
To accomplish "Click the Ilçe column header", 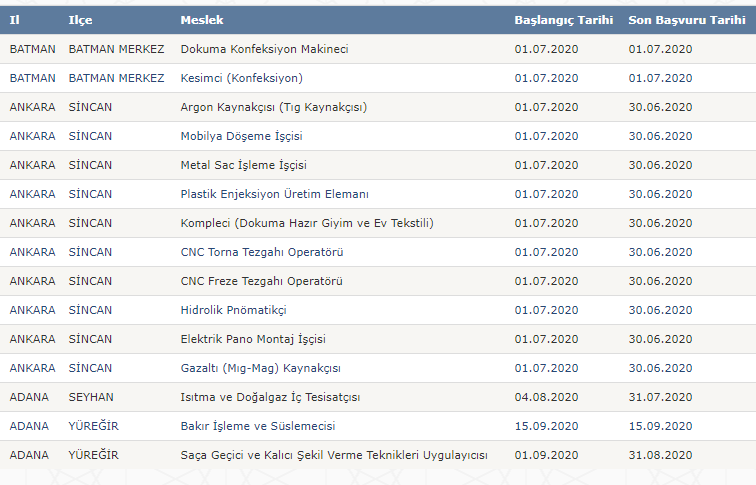I will [x=80, y=20].
